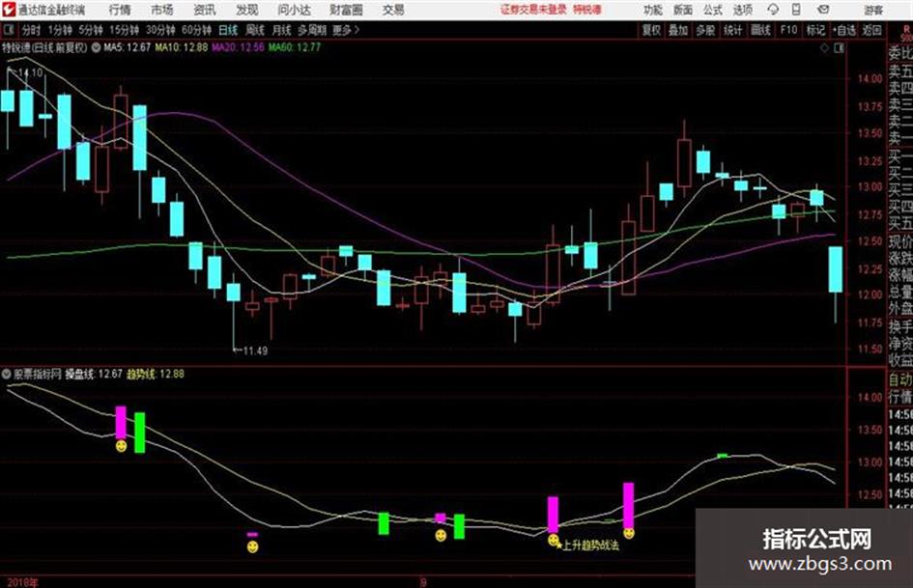
Task: Open the 选项 menu
Action: coord(743,10)
